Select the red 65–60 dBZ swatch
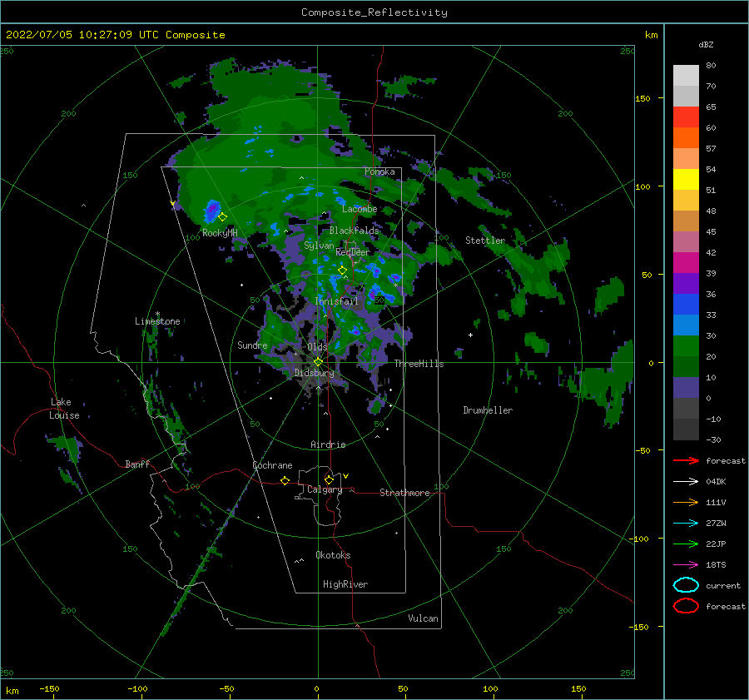 click(x=686, y=117)
